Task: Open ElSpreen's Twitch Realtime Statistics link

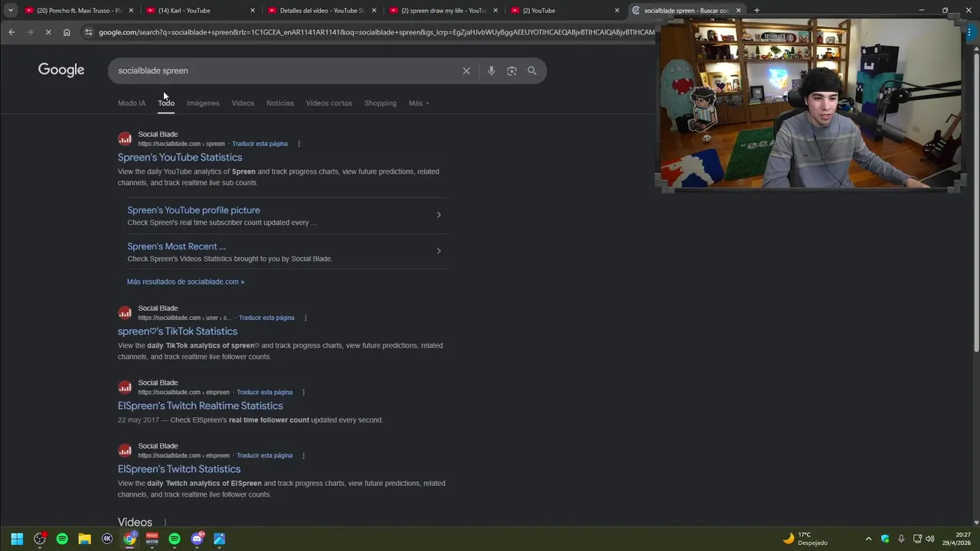Action: tap(201, 406)
